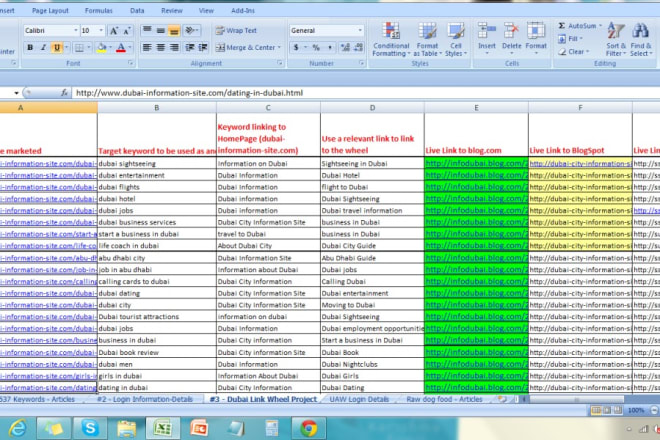Apply Percent Style format
The image size is (660, 440).
point(316,48)
